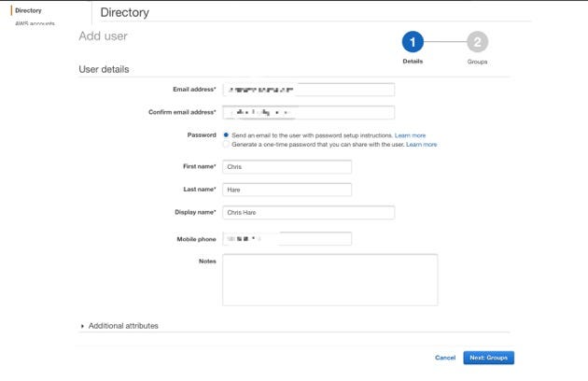Open AWS accounts in the sidebar
Image resolution: width=588 pixels, height=381 pixels.
tap(35, 23)
